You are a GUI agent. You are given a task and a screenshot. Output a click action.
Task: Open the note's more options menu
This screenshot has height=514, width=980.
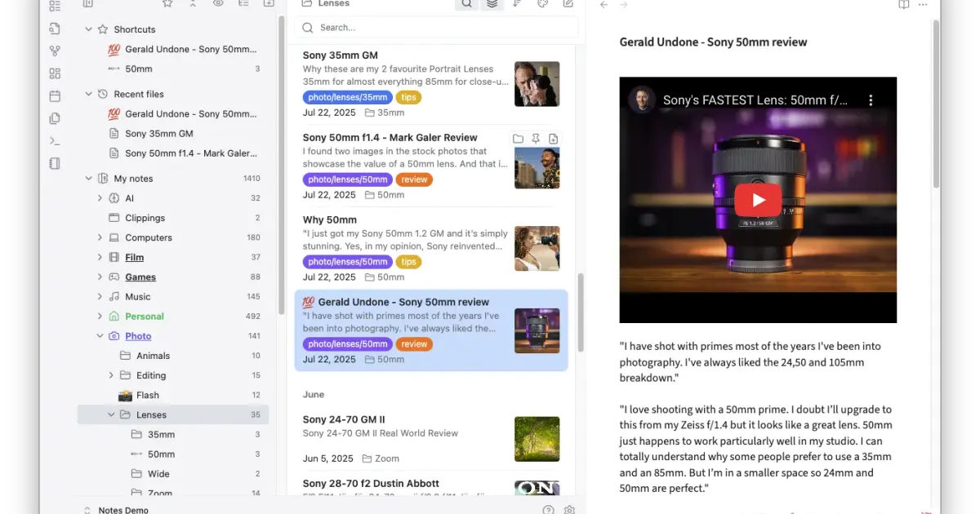pyautogui.click(x=924, y=5)
